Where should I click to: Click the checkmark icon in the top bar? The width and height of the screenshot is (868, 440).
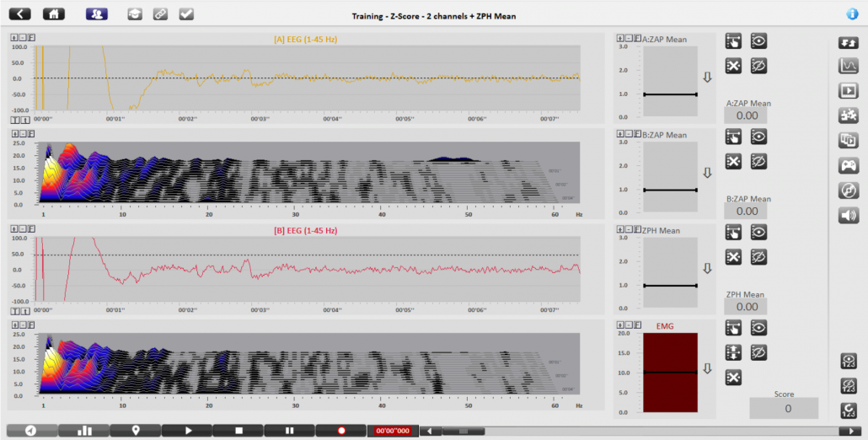tap(186, 13)
